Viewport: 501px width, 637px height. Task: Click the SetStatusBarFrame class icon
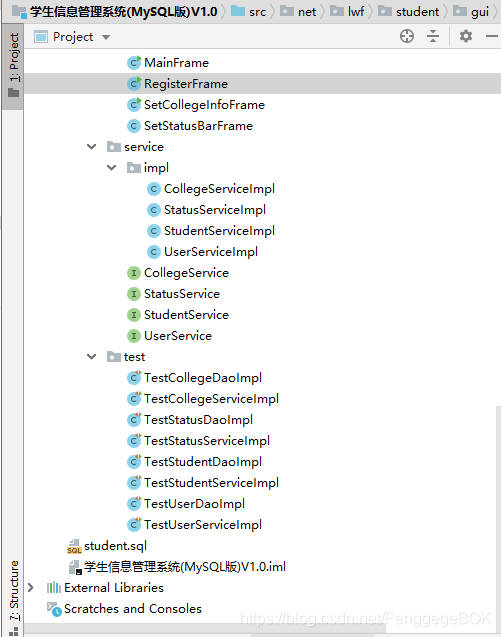tap(134, 126)
